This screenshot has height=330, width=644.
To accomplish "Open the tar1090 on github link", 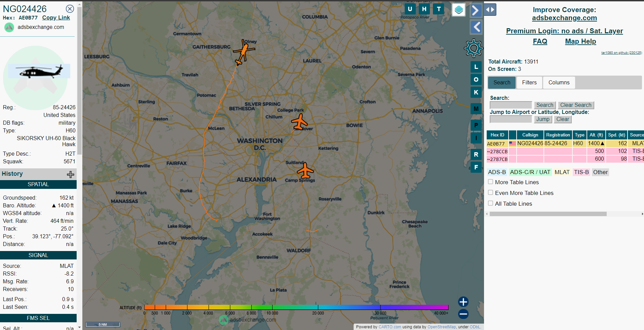I will [621, 53].
